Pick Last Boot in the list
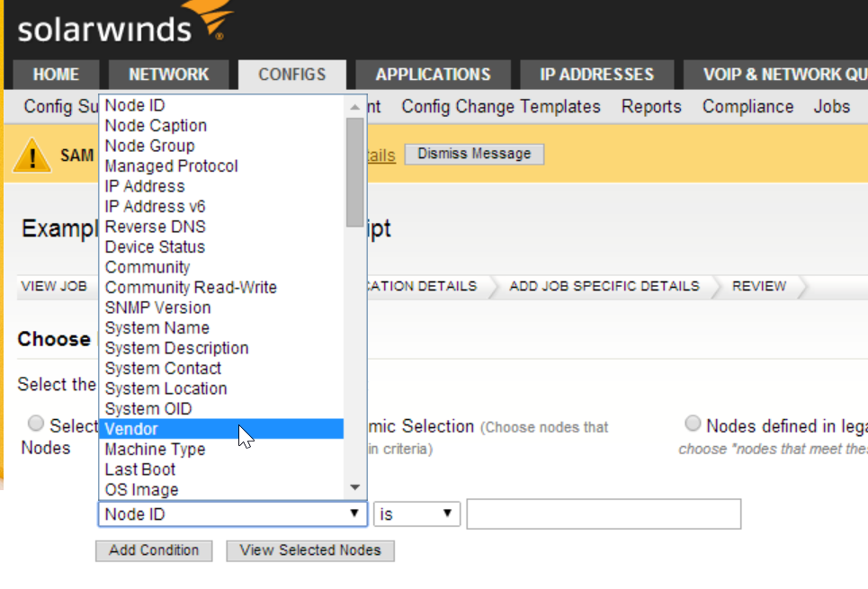 point(221,469)
